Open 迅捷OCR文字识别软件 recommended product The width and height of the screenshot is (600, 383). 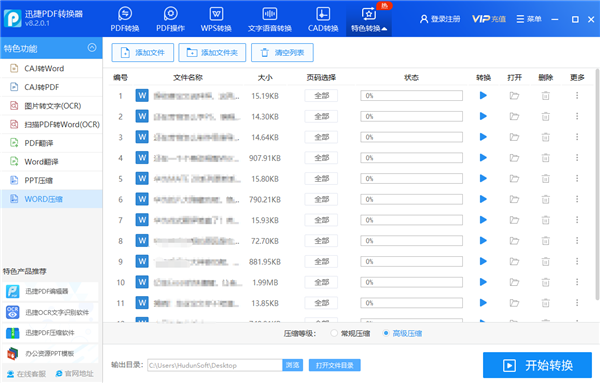50,312
